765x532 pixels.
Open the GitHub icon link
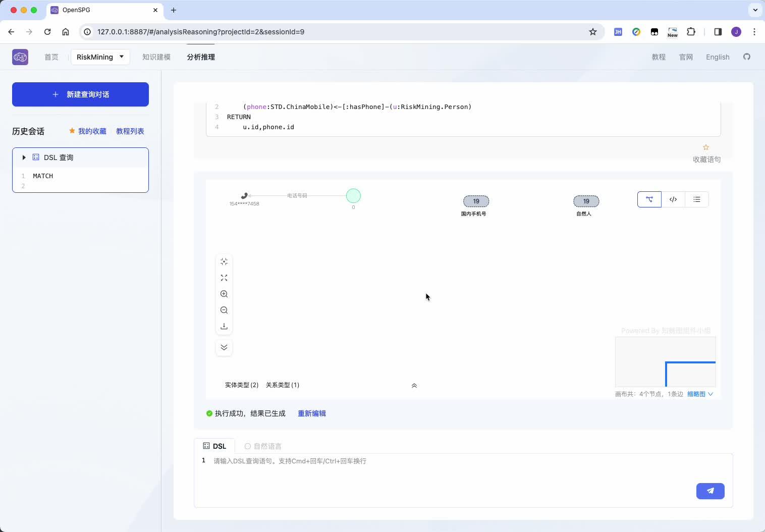[x=747, y=57]
